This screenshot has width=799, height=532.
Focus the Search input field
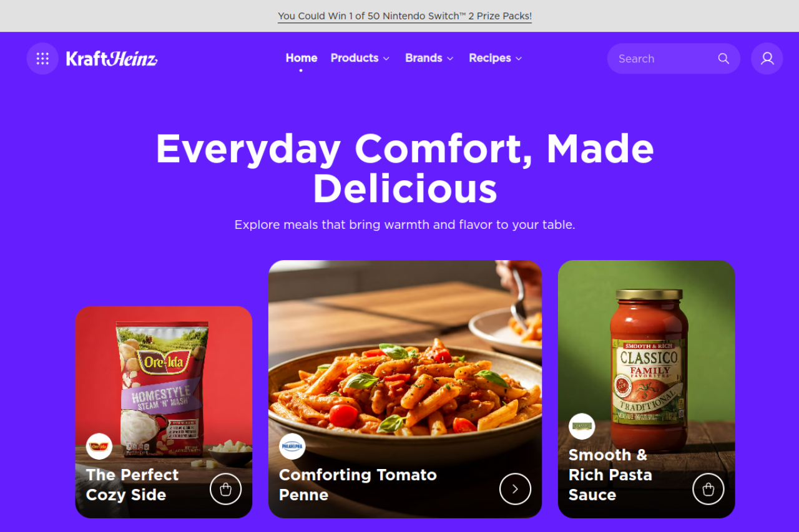coord(665,59)
